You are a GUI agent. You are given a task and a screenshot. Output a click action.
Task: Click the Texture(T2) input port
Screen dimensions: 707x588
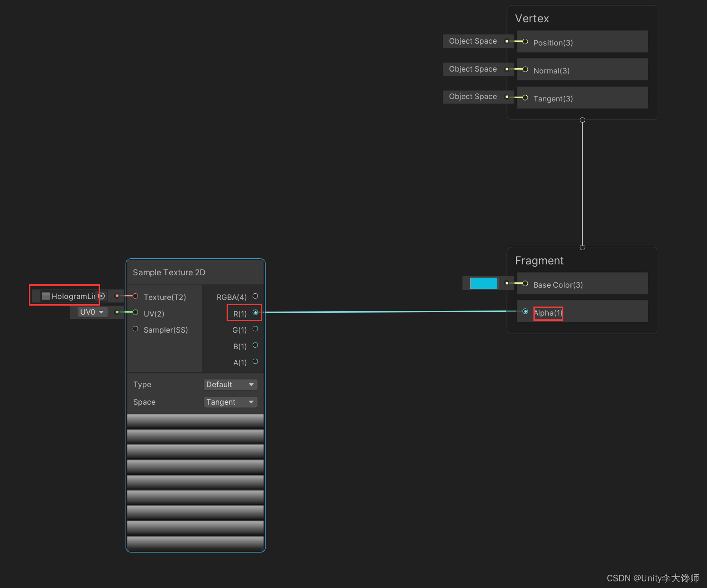[135, 296]
